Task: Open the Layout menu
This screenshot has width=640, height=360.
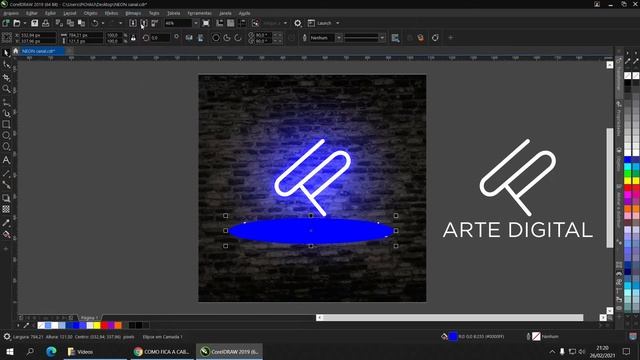Action: point(70,13)
